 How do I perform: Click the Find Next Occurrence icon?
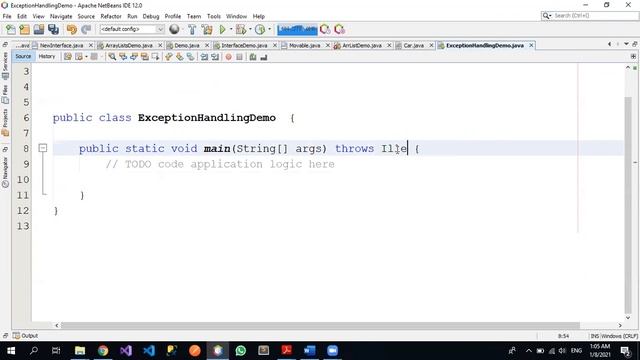tap(134, 57)
